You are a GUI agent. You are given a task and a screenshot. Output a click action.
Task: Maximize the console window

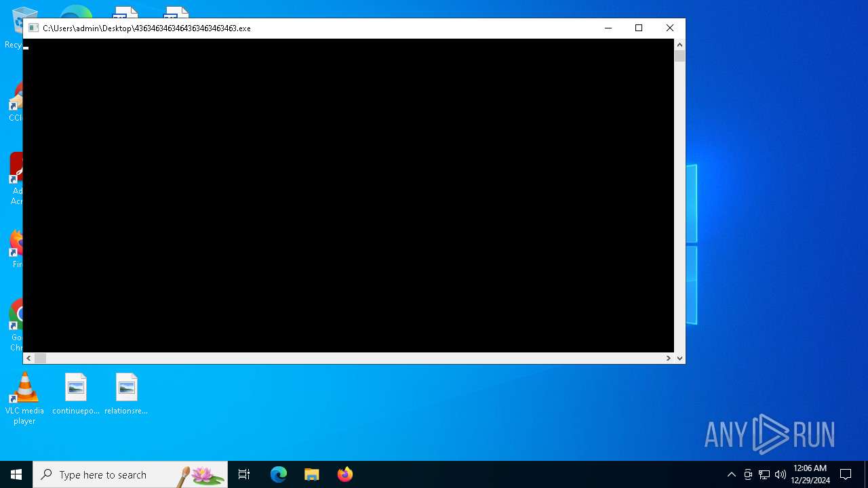(639, 28)
